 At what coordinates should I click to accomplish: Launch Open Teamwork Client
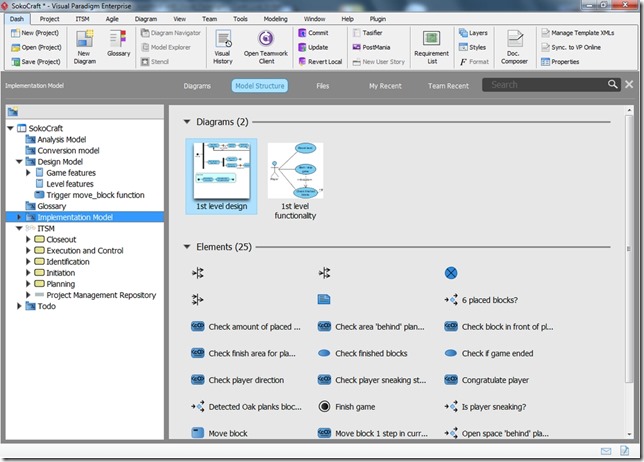click(266, 47)
